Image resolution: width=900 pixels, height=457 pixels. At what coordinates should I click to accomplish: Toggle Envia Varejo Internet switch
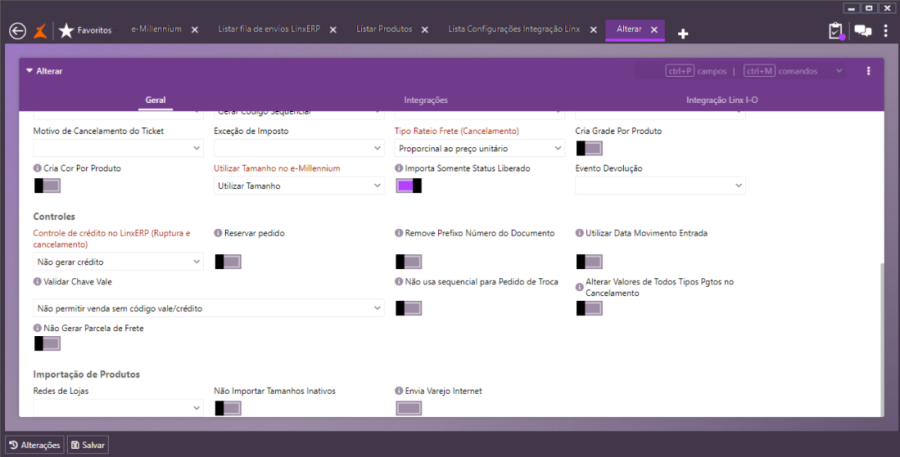click(409, 408)
